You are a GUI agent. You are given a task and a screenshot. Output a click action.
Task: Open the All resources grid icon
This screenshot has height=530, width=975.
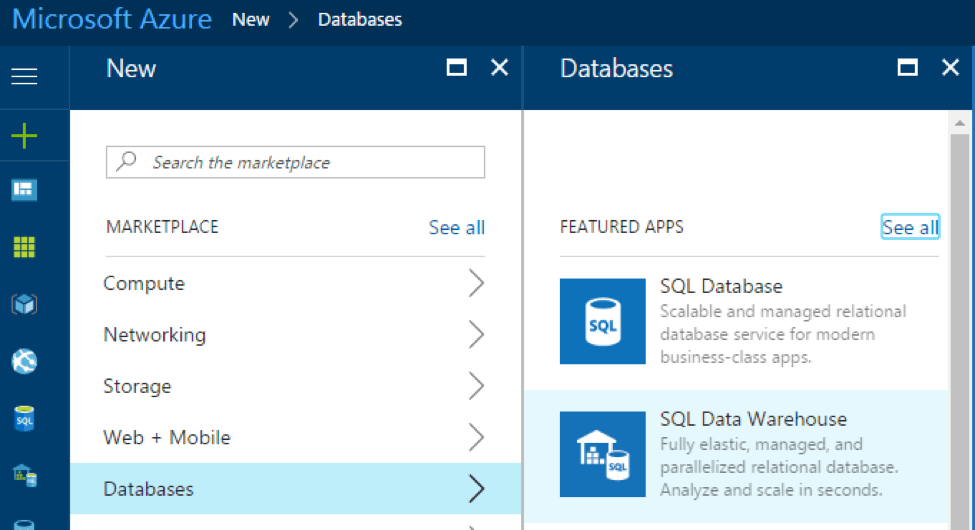[24, 247]
